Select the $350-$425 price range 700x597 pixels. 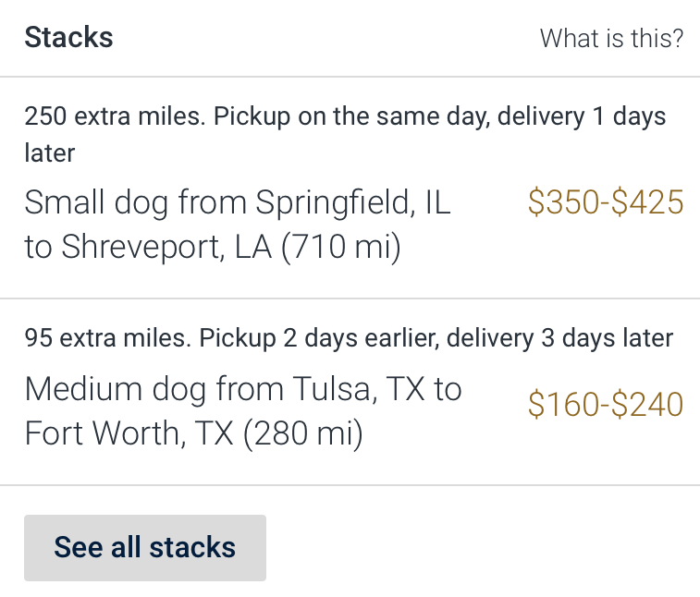[x=605, y=201]
